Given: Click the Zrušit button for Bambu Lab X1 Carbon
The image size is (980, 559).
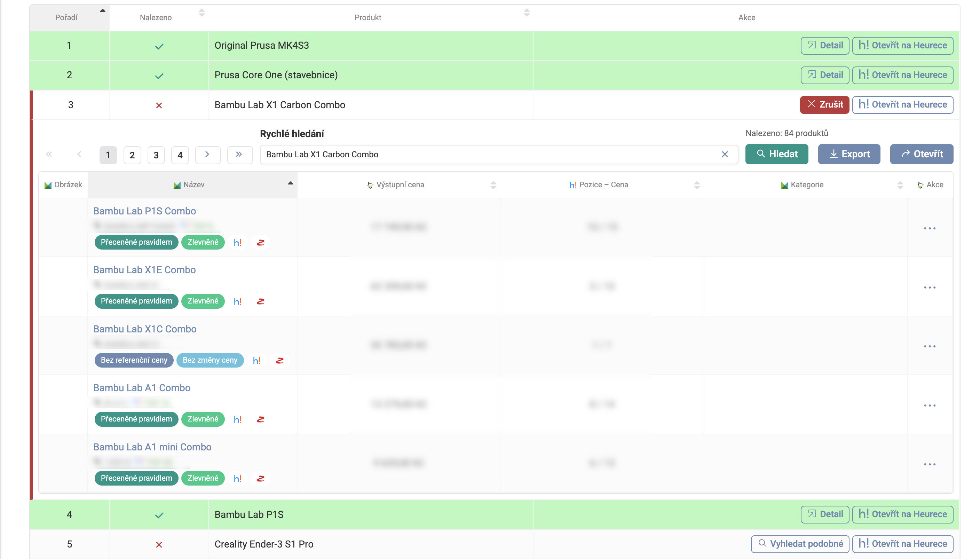Looking at the screenshot, I should coord(824,104).
